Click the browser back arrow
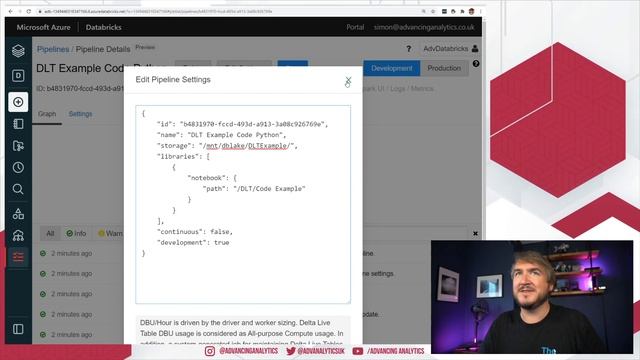The image size is (640, 360). pyautogui.click(x=11, y=11)
